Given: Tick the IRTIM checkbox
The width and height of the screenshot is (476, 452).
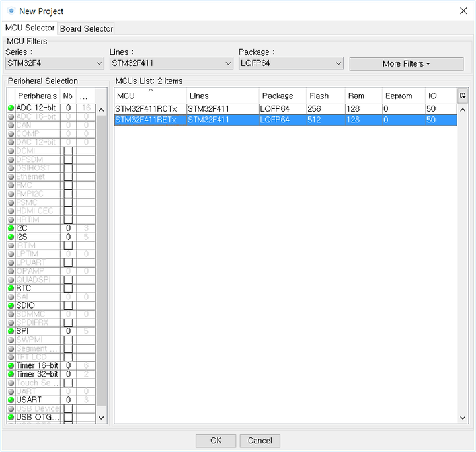Looking at the screenshot, I should pos(68,245).
